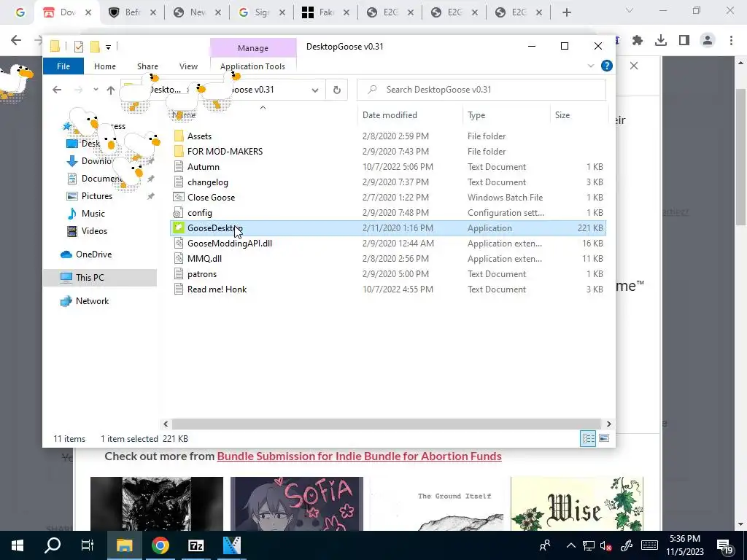Open Videos in navigation pane
Image resolution: width=747 pixels, height=560 pixels.
94,231
